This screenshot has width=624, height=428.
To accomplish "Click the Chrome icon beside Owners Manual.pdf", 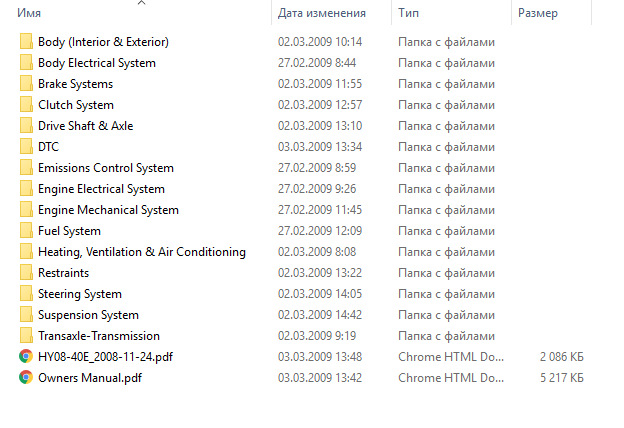I will (x=25, y=378).
